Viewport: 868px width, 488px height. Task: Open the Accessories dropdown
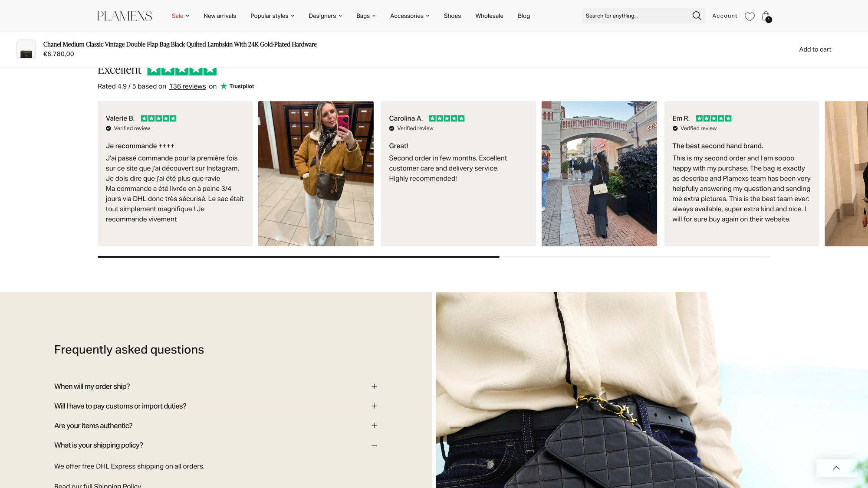[x=410, y=16]
